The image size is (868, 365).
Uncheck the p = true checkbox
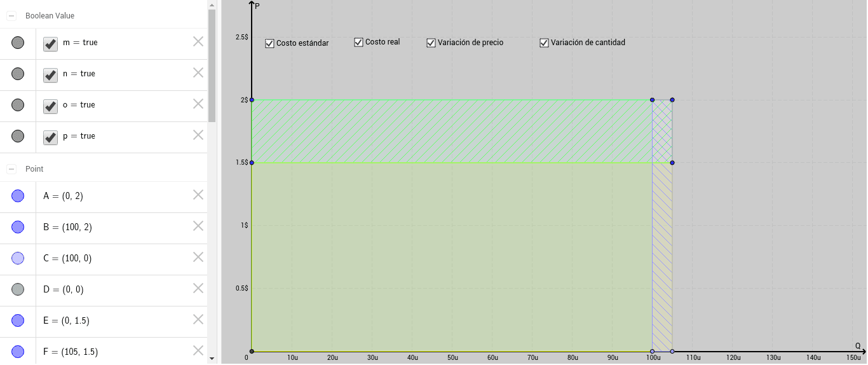click(50, 137)
